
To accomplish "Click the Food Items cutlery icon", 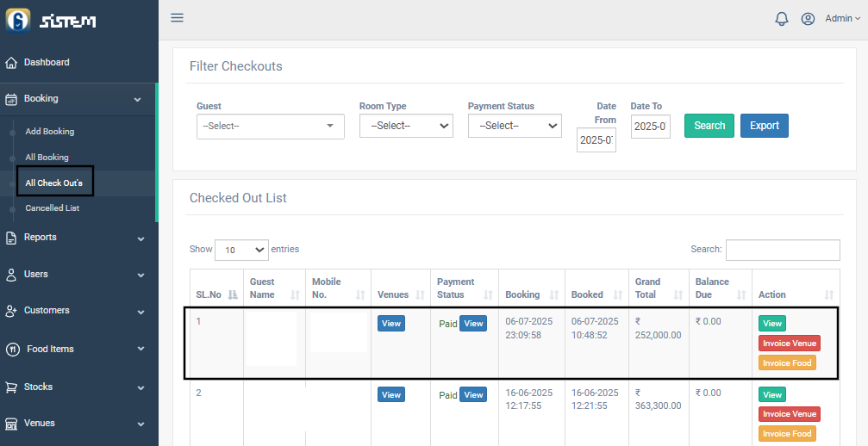I will click(x=13, y=350).
